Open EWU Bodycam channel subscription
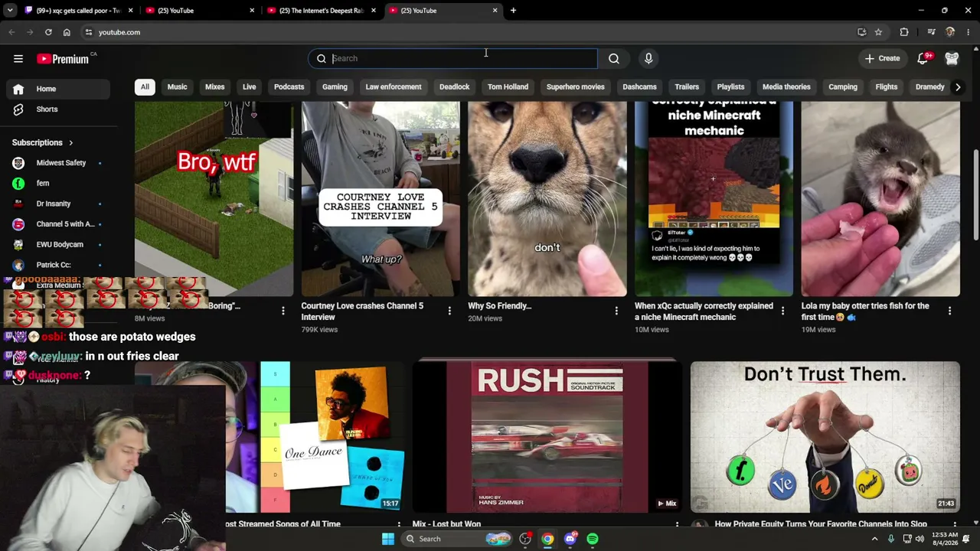The width and height of the screenshot is (980, 551). coord(58,245)
